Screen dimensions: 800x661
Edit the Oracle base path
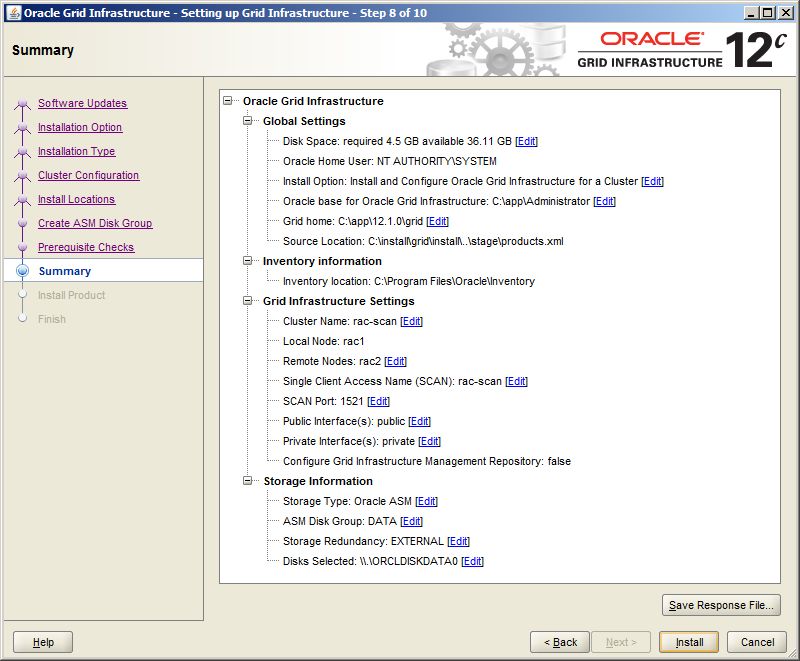point(605,201)
